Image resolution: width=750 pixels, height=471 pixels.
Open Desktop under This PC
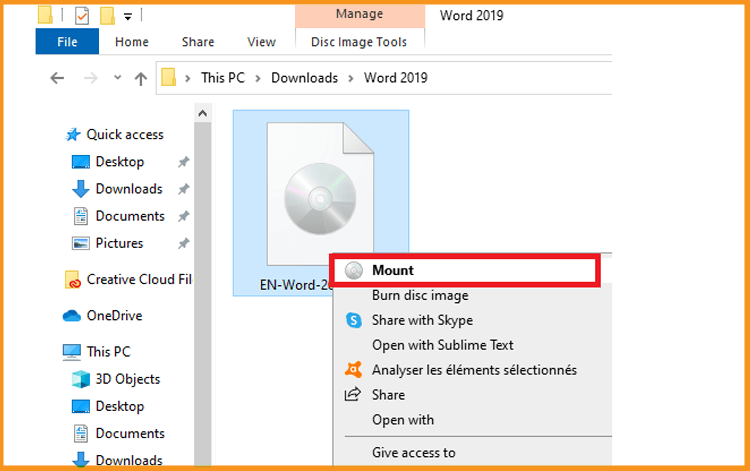coord(120,406)
